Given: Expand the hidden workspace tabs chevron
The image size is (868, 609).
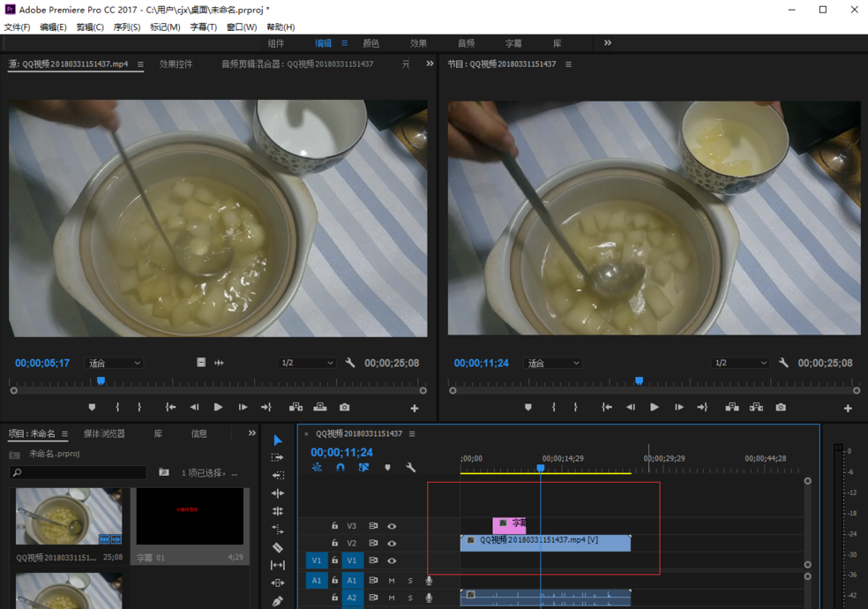Looking at the screenshot, I should tap(608, 43).
